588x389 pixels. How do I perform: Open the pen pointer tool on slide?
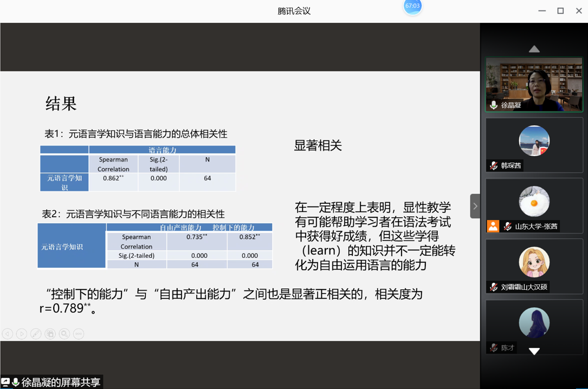(36, 334)
